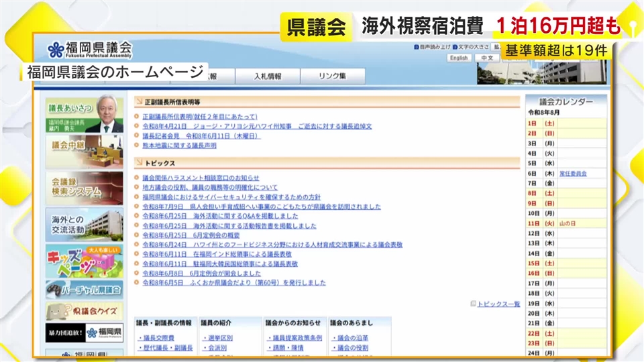
Task: Open 海外活動に関するQ&Aを掲載しました link
Action: pos(220,216)
